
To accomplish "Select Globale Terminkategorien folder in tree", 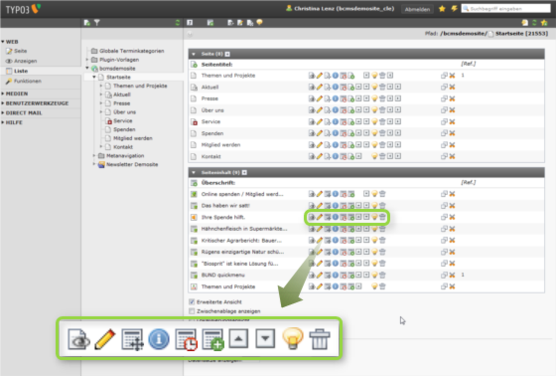I will [132, 51].
